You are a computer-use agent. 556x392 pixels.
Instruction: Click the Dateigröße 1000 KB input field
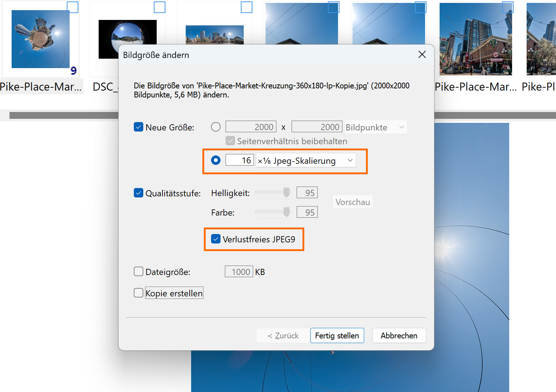(239, 272)
